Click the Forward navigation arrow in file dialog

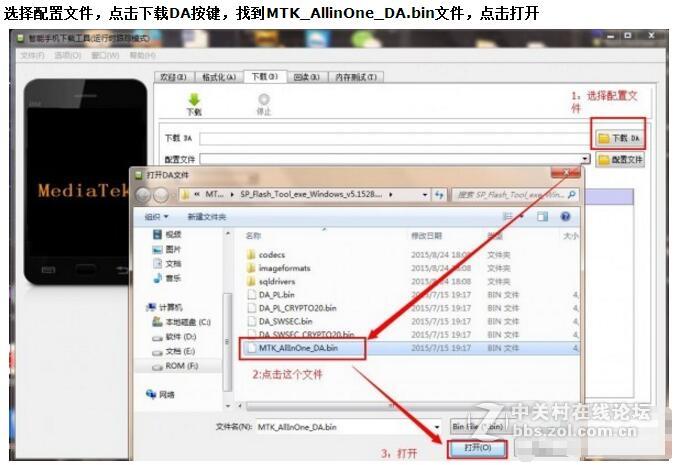click(161, 196)
